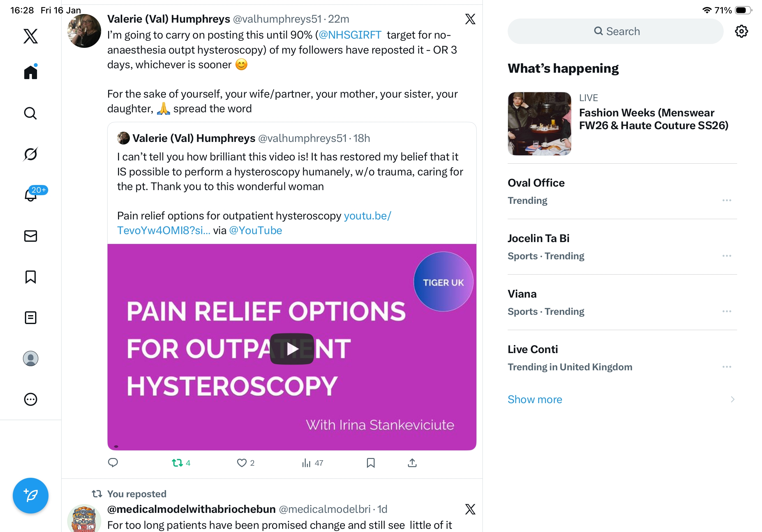Viewport: 762px width, 532px height.
Task: Open search settings gear icon
Action: pos(741,31)
